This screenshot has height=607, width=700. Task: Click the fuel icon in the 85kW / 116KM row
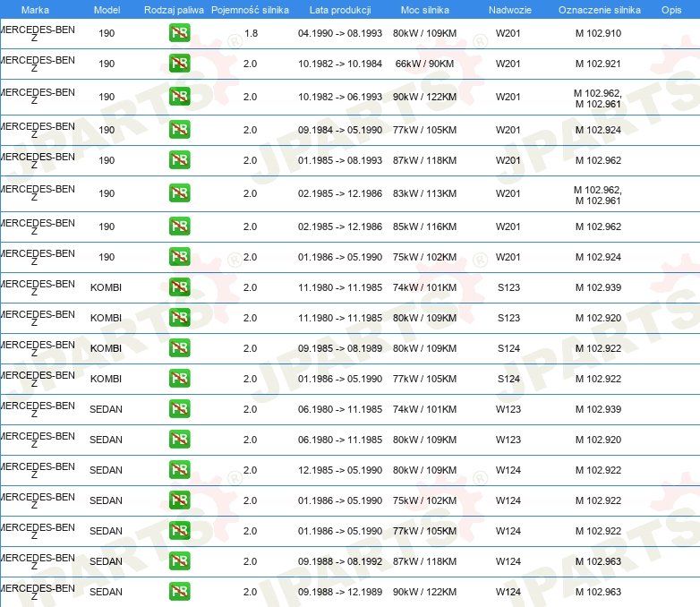pos(179,226)
